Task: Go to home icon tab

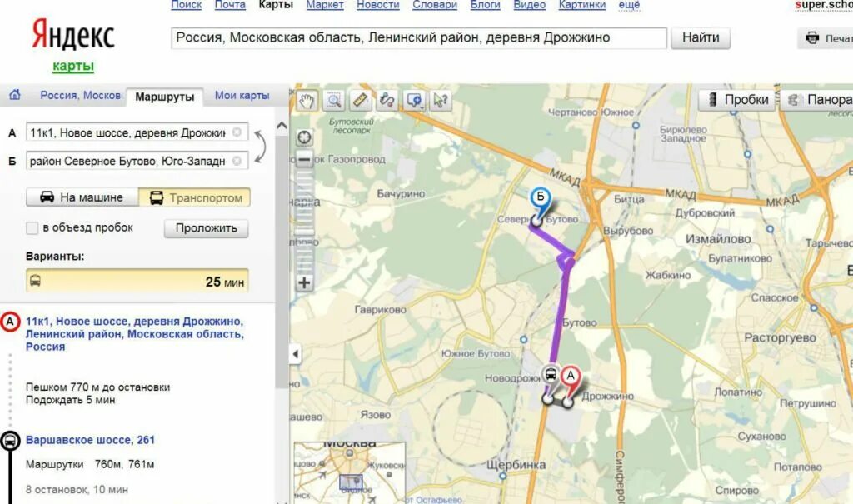Action: coord(15,95)
